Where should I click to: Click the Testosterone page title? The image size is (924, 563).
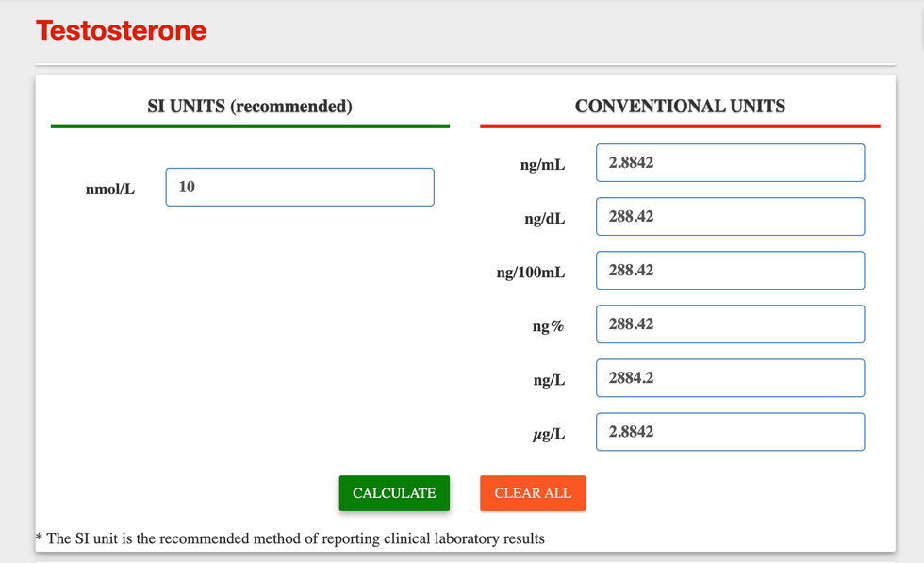click(122, 31)
